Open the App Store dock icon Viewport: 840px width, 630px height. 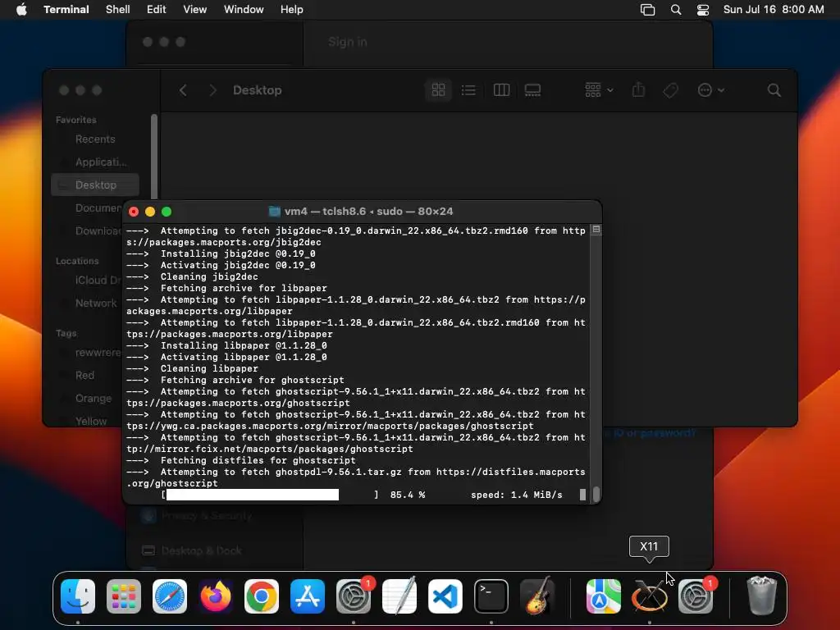308,596
